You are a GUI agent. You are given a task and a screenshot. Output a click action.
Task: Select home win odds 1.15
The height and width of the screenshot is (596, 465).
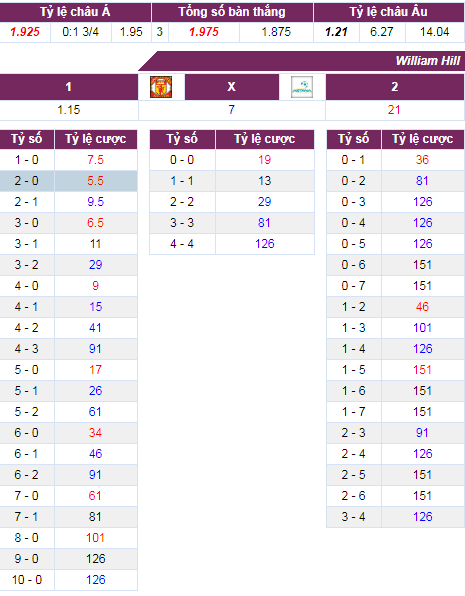click(69, 110)
